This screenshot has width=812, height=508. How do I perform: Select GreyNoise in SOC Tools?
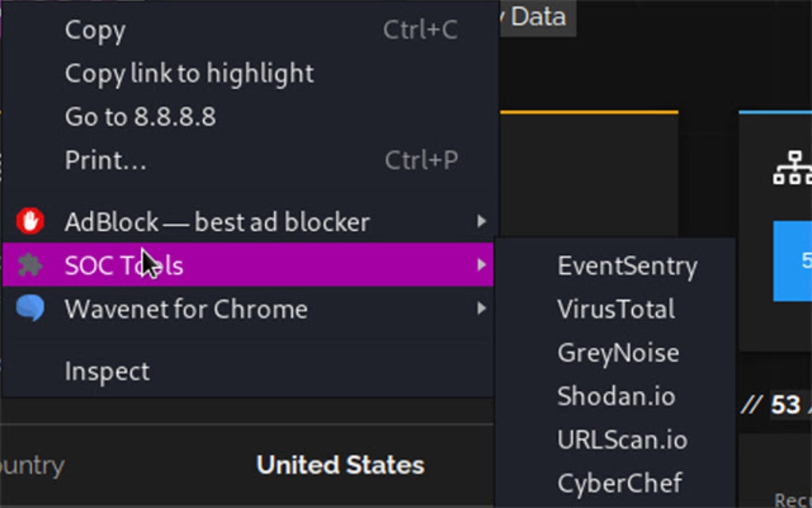pos(618,353)
